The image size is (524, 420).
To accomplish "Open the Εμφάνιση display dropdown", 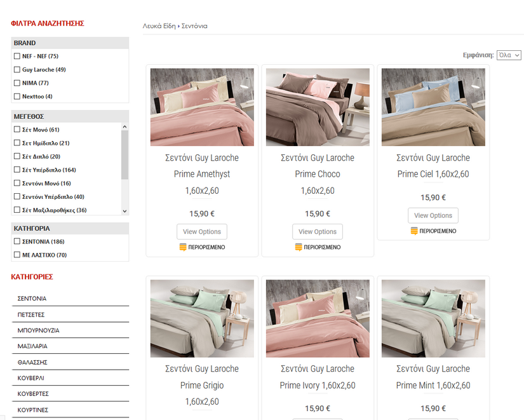I will tap(509, 55).
